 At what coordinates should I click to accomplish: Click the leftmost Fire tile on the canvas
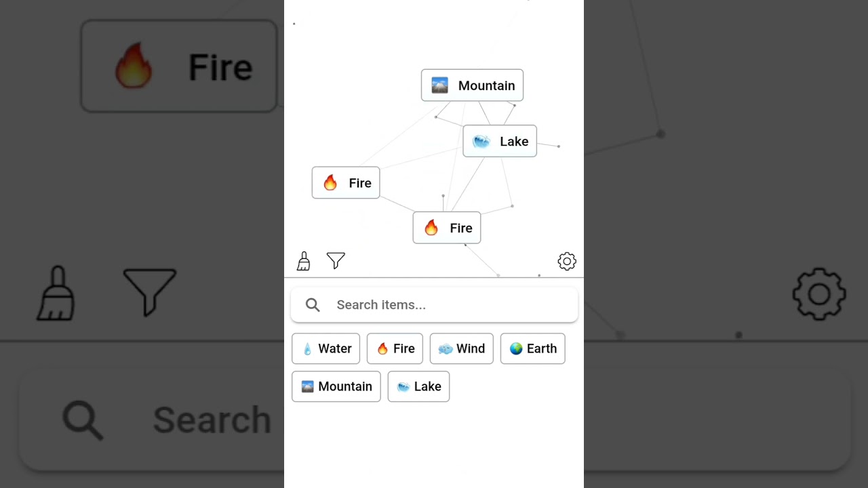[346, 183]
